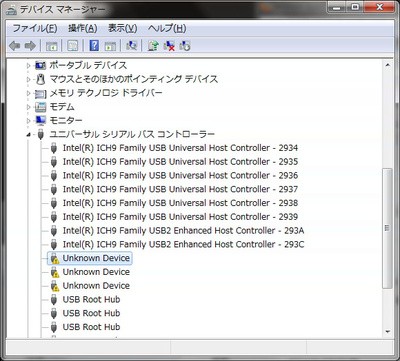This screenshot has width=400, height=361.
Task: Click the blue Help question-mark icon
Action: 94,45
